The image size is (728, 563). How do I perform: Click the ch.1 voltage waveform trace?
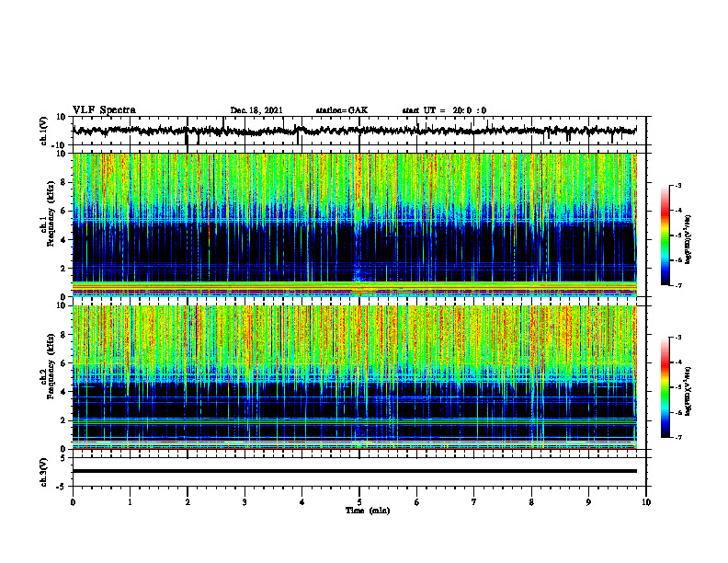coord(354,131)
